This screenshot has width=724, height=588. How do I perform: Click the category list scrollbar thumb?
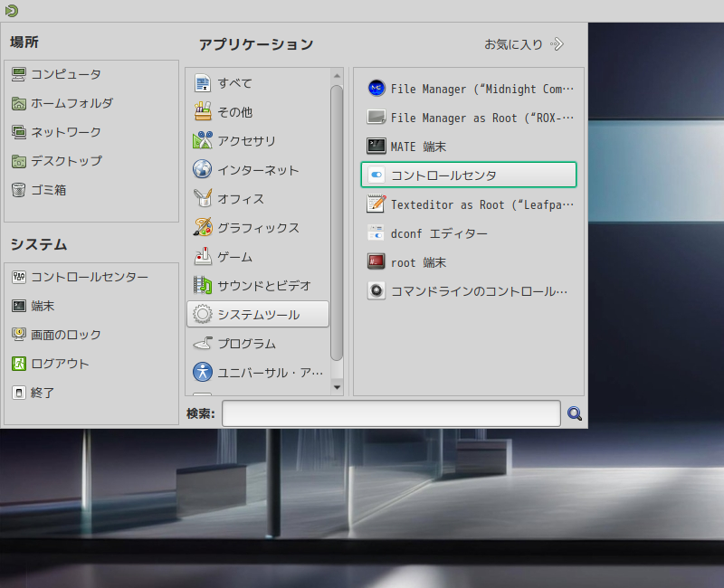(337, 223)
